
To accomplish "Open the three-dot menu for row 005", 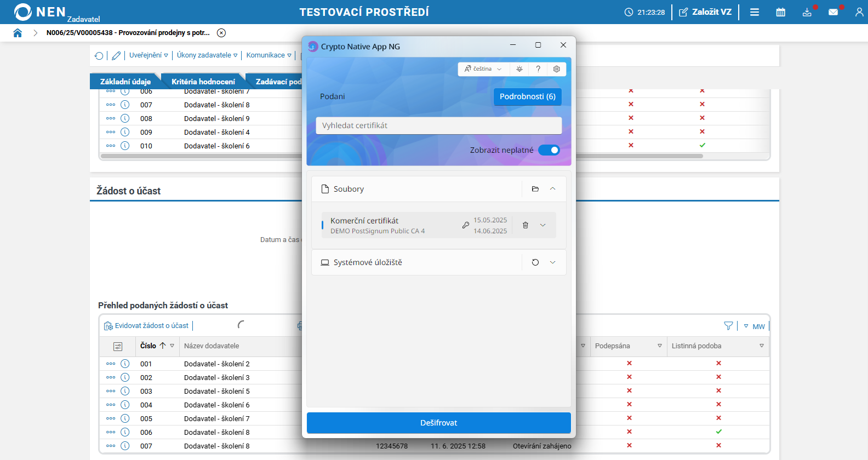I will click(x=111, y=418).
